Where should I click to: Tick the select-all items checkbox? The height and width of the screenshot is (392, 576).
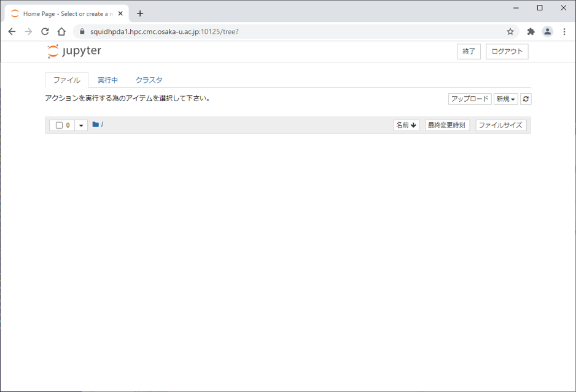pyautogui.click(x=60, y=125)
